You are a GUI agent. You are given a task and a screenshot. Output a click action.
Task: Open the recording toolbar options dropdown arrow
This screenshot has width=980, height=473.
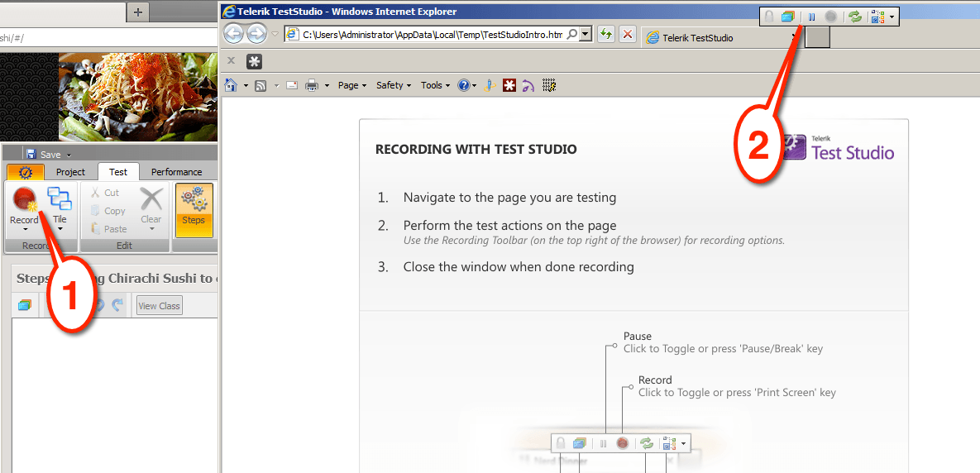(x=892, y=17)
